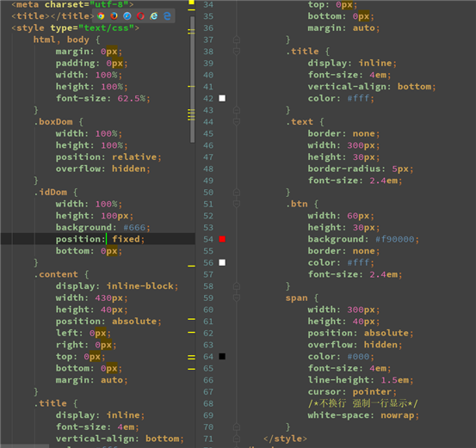This screenshot has width=476, height=448.
Task: Click the 'color: #000;' declaration
Action: click(x=341, y=356)
